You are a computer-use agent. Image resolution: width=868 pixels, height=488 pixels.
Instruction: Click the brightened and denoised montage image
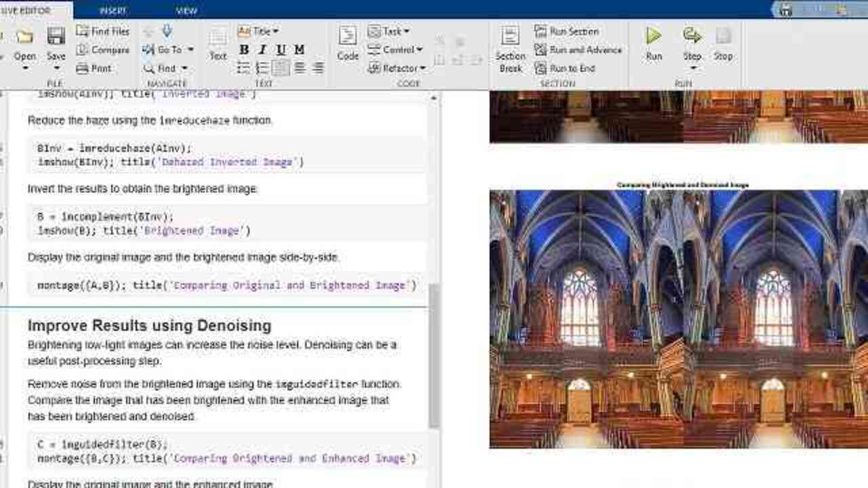[x=678, y=319]
